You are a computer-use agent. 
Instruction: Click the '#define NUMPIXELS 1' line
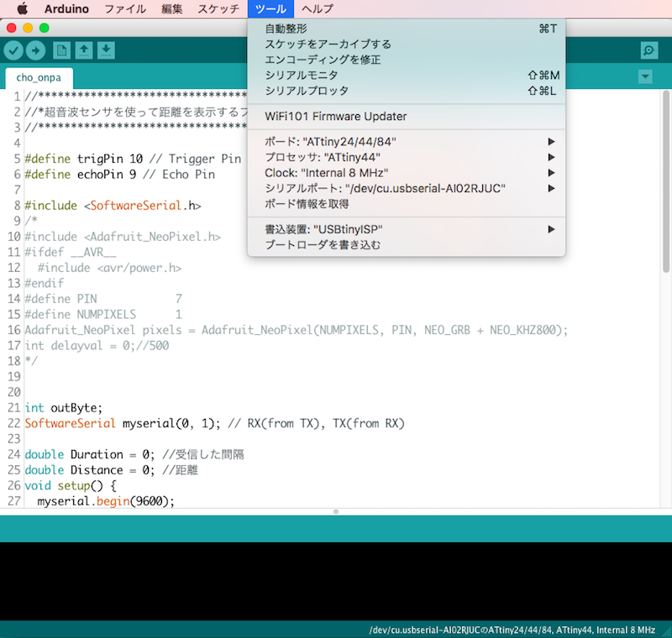103,314
